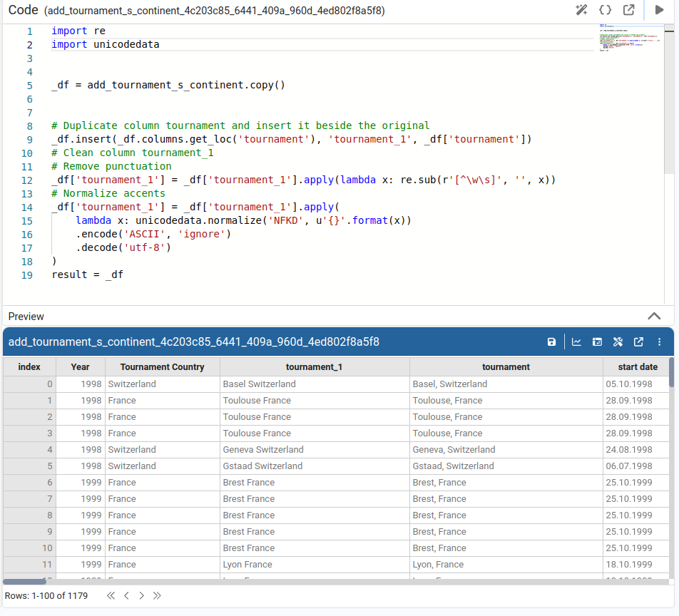Go to the next page of rows

[x=141, y=595]
